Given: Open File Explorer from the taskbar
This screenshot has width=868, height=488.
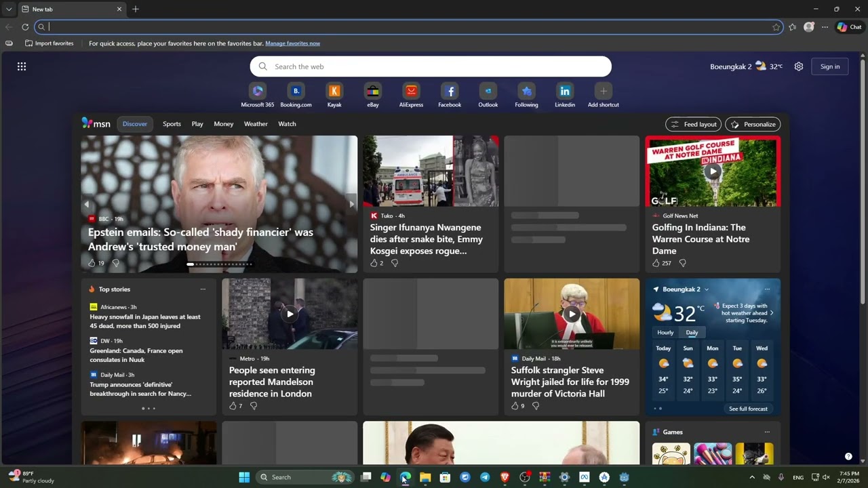Looking at the screenshot, I should (425, 477).
